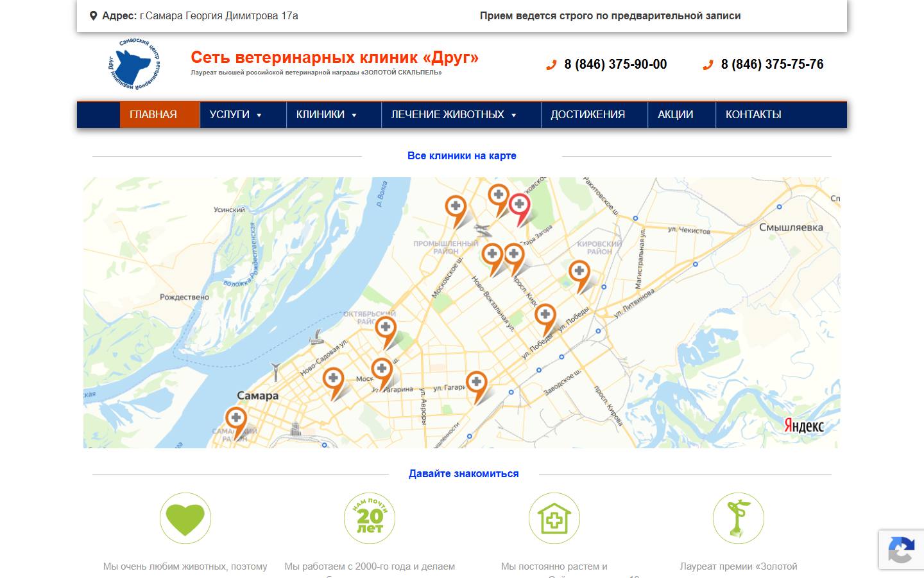Screen dimensions: 924x578
Task: Click the map marker on ул. Победы
Action: point(545,320)
